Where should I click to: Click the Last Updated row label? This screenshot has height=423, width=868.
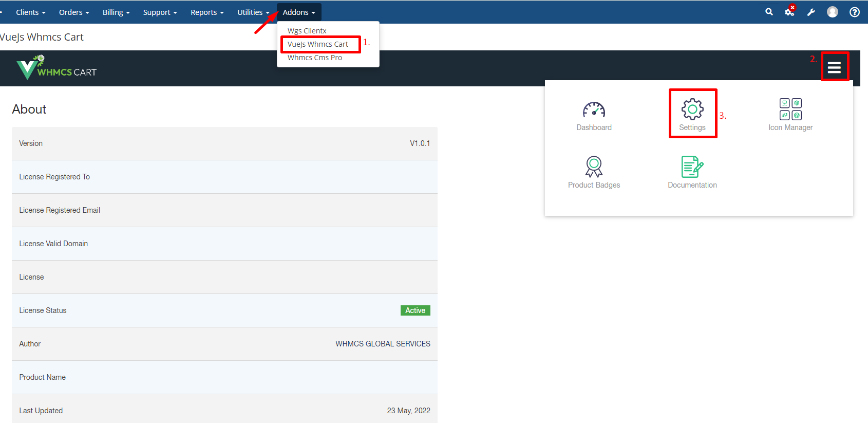(x=41, y=411)
